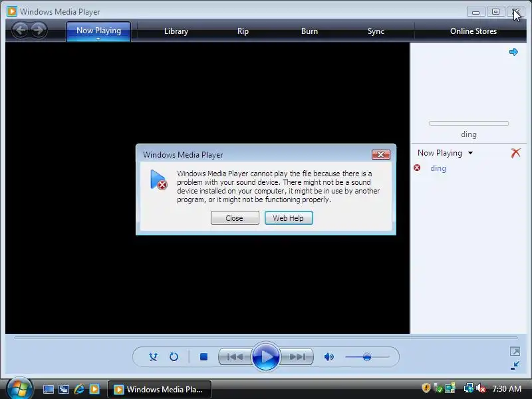Click the Previous track button
Image resolution: width=532 pixels, height=399 pixels.
click(x=235, y=356)
